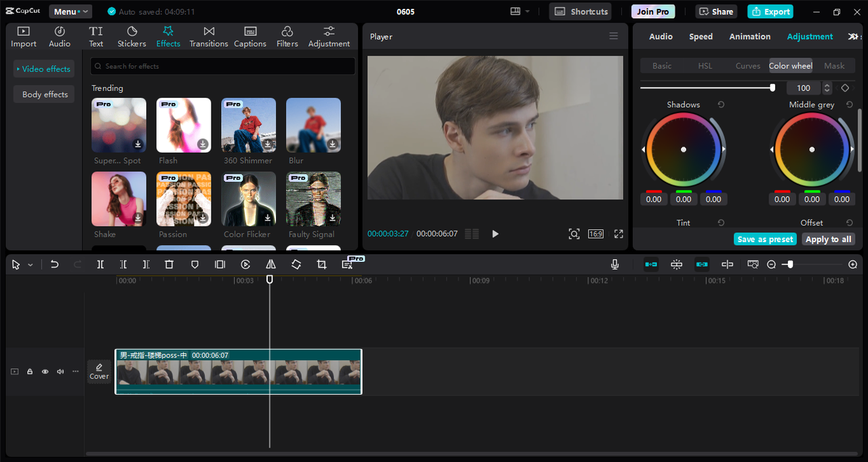Open the Filters tab
The image size is (868, 462).
click(288, 37)
